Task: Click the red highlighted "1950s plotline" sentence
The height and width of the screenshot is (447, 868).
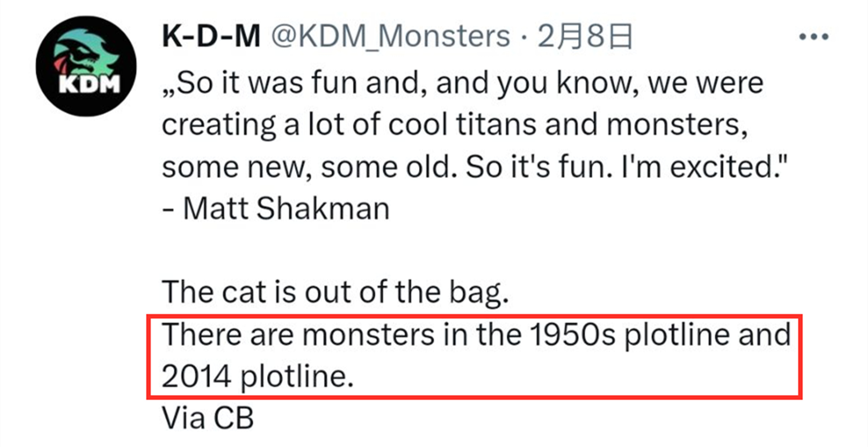Action: tap(476, 356)
